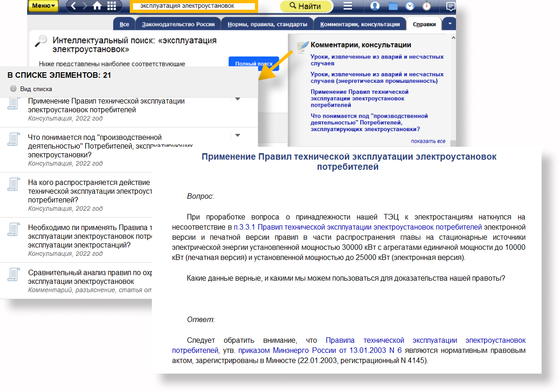Open the chat message icon
Screen dimensions: 560x392
point(451,6)
